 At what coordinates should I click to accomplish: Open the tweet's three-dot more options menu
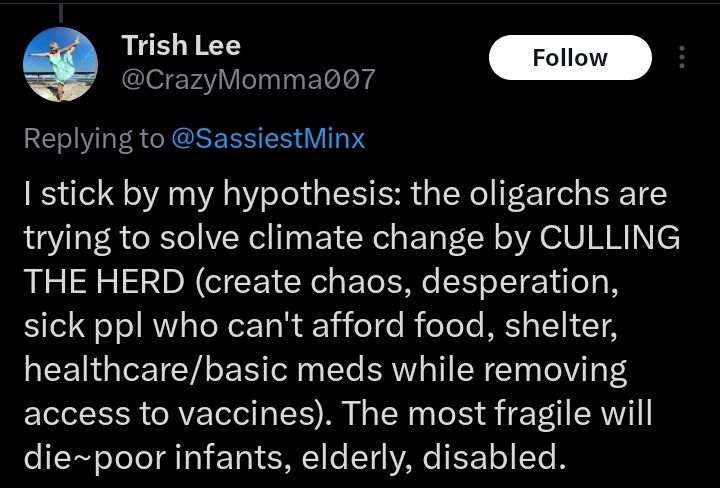coord(683,58)
